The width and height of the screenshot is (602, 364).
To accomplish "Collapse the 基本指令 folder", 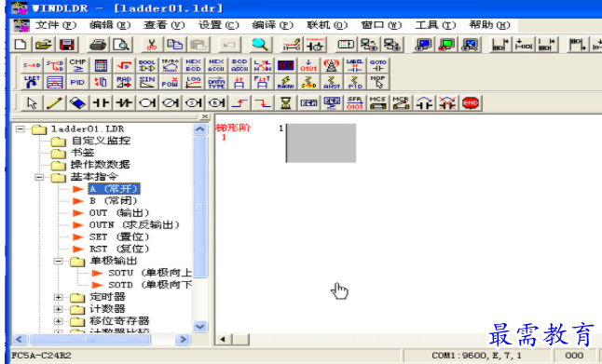I will pyautogui.click(x=39, y=177).
